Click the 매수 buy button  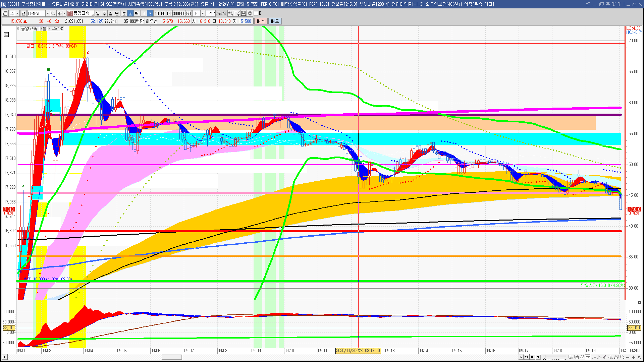[261, 21]
